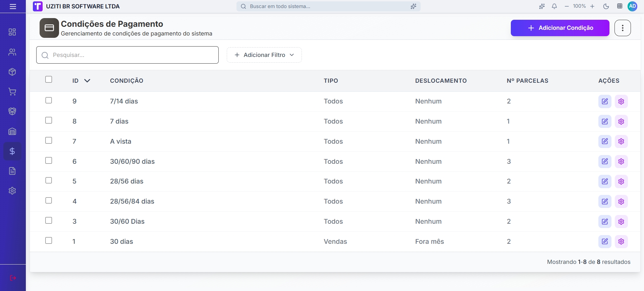This screenshot has height=291, width=644.
Task: Open settings for the 7 dias row
Action: click(x=621, y=122)
